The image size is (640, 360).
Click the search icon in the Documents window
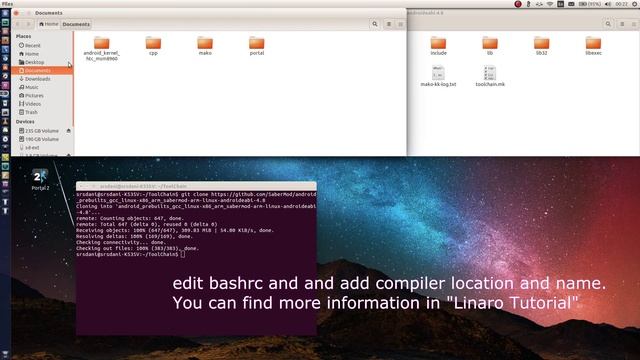pos(375,24)
